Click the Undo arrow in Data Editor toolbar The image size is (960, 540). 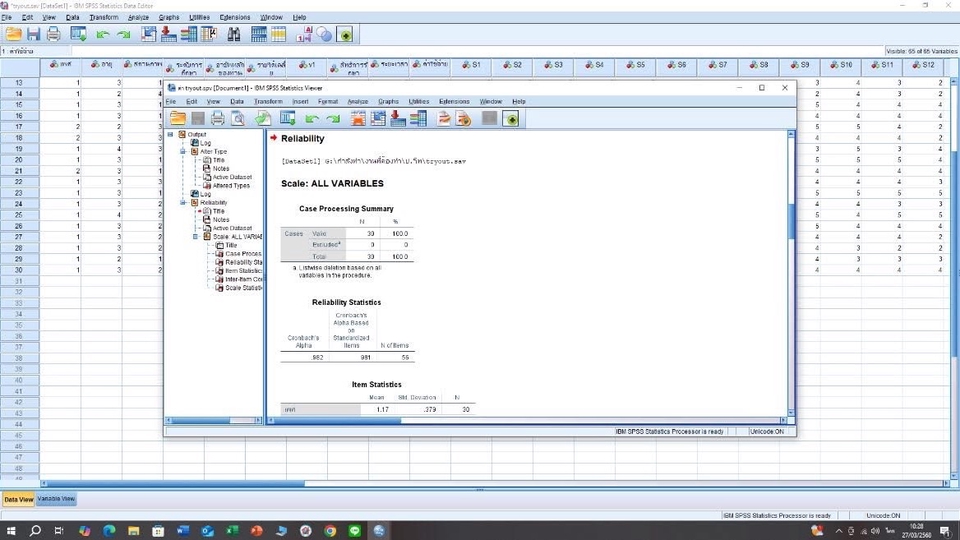(102, 35)
